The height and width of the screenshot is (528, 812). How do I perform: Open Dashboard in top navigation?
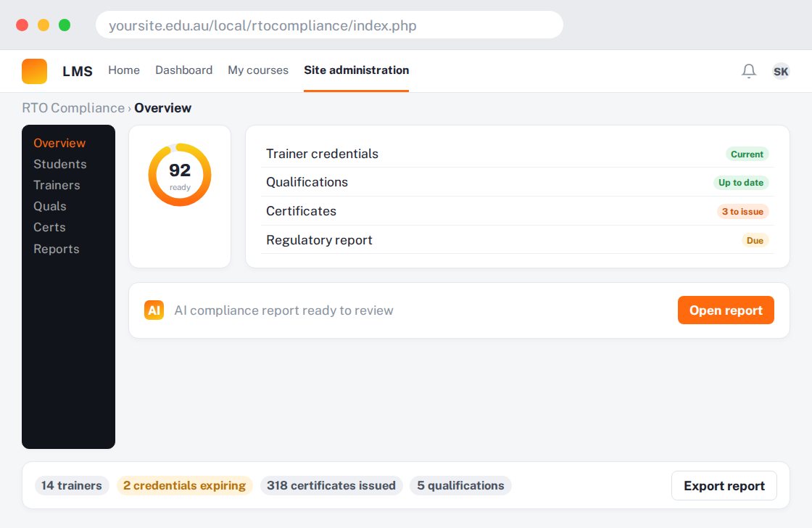184,70
